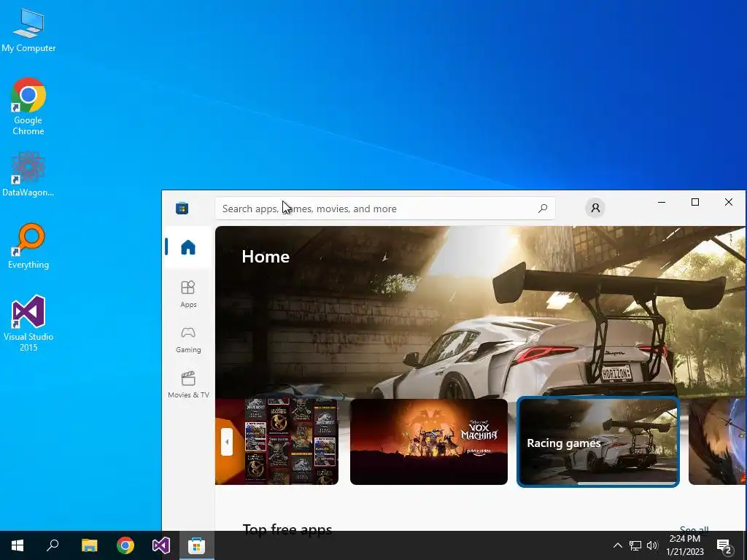Open volume control tray icon

[652, 545]
